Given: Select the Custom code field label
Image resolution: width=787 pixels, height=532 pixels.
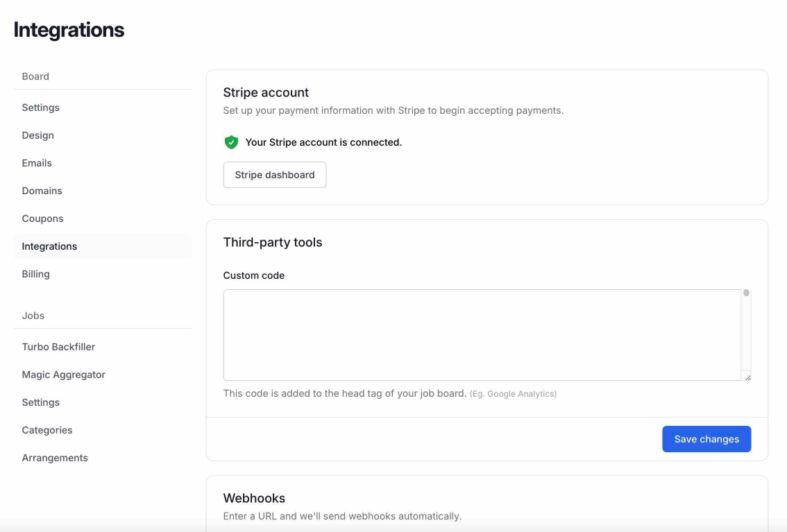Looking at the screenshot, I should pyautogui.click(x=253, y=275).
